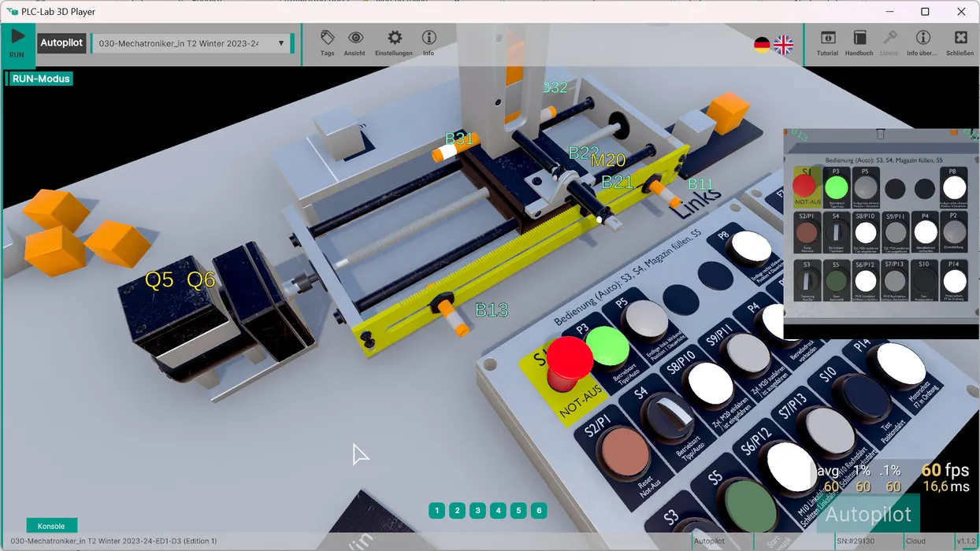980x551 pixels.
Task: Switch language to English flag
Action: (783, 45)
